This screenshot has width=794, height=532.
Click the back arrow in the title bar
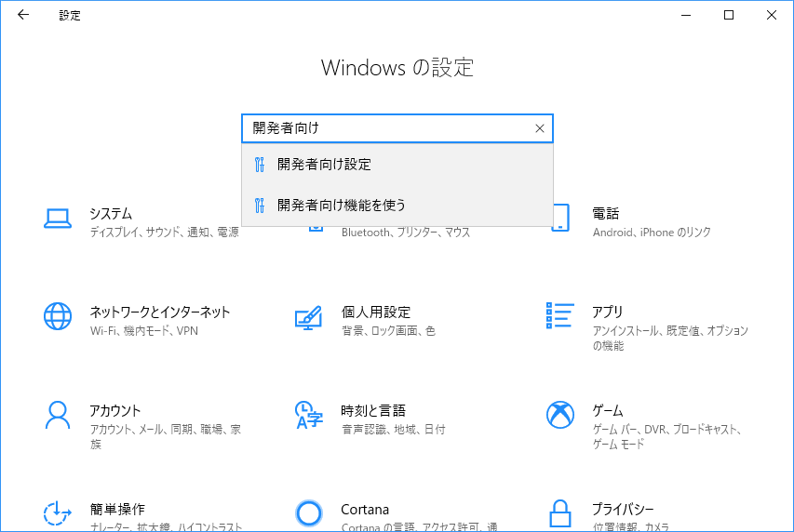pos(23,15)
